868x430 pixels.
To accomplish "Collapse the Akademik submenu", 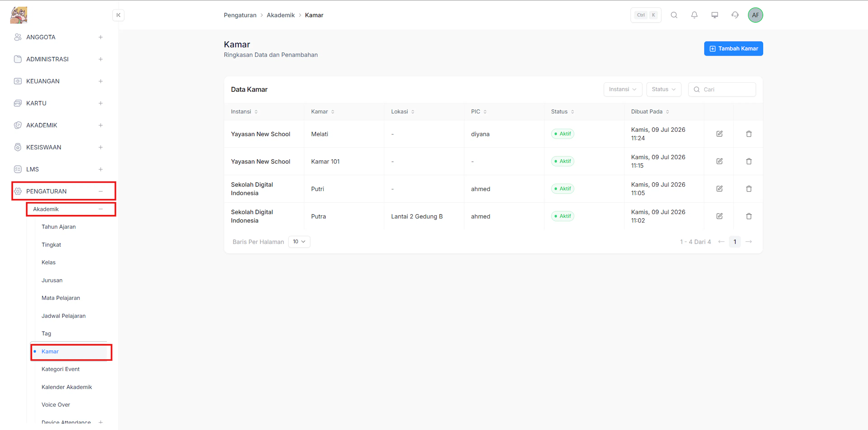I will pyautogui.click(x=100, y=209).
